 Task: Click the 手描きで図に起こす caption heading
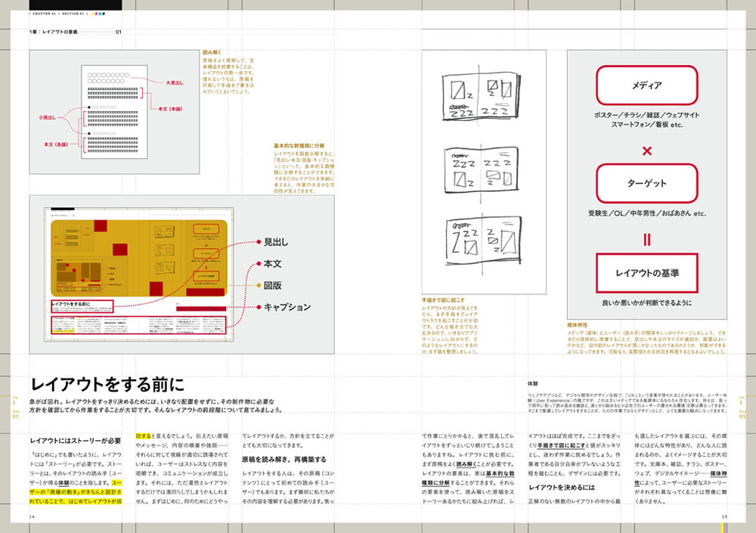[x=443, y=300]
